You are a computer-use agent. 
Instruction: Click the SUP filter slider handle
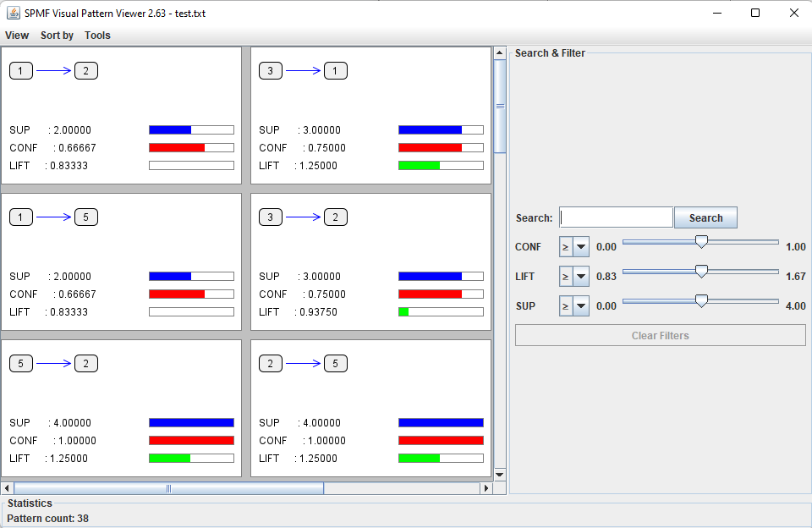point(701,301)
